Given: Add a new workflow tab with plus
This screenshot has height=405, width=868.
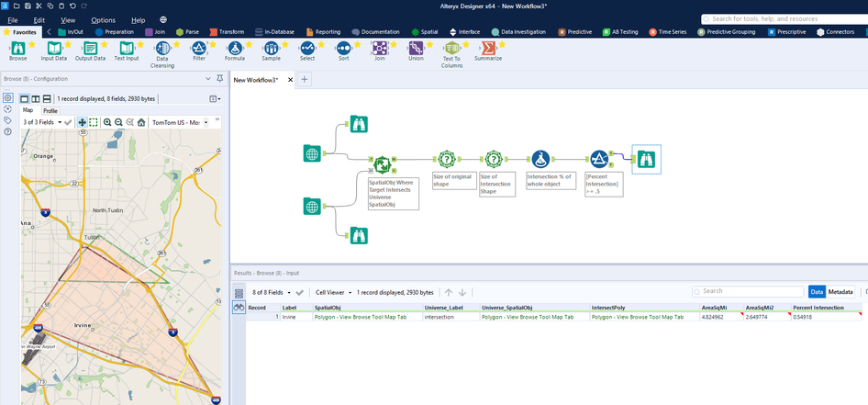Looking at the screenshot, I should pos(305,80).
